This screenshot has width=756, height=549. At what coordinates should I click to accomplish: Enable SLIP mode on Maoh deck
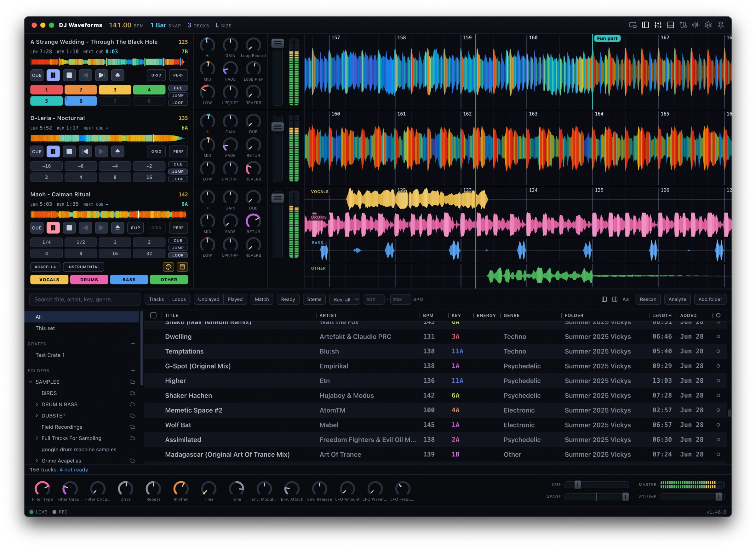tap(135, 228)
